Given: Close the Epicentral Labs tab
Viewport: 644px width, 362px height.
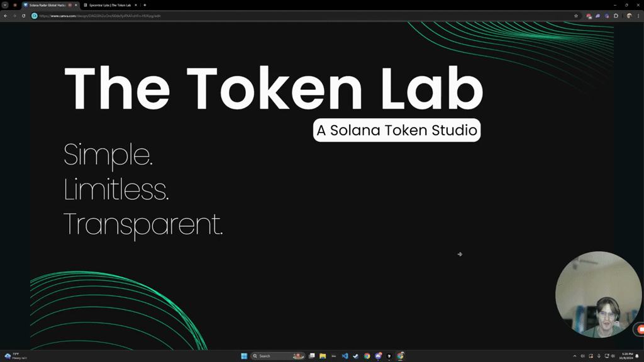Looking at the screenshot, I should 136,5.
